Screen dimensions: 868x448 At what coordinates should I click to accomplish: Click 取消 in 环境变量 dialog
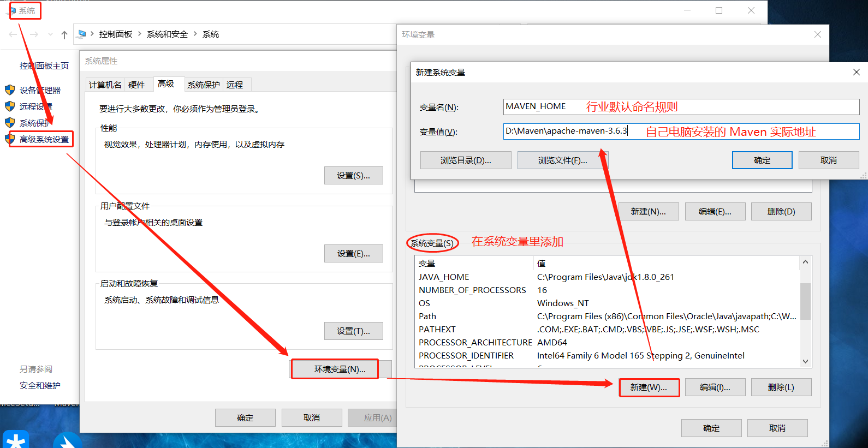[777, 428]
